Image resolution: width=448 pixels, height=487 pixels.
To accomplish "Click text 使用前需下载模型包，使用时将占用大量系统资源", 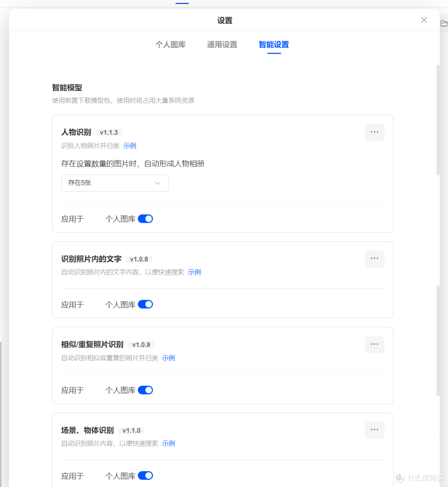I will [x=123, y=100].
